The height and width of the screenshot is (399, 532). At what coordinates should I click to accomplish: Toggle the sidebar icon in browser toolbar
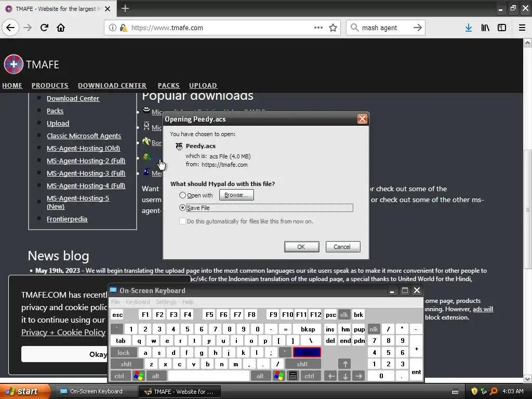pos(502,28)
